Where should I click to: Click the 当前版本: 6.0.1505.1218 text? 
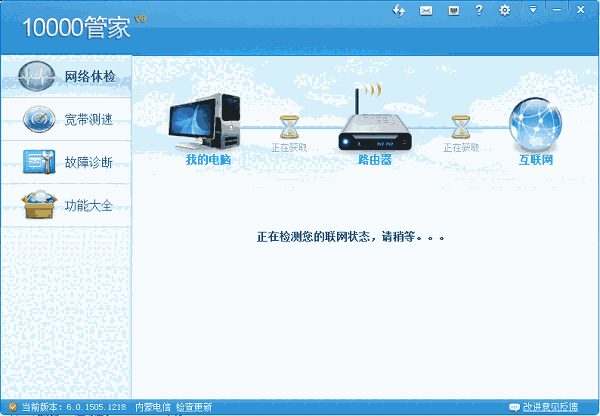coord(73,407)
